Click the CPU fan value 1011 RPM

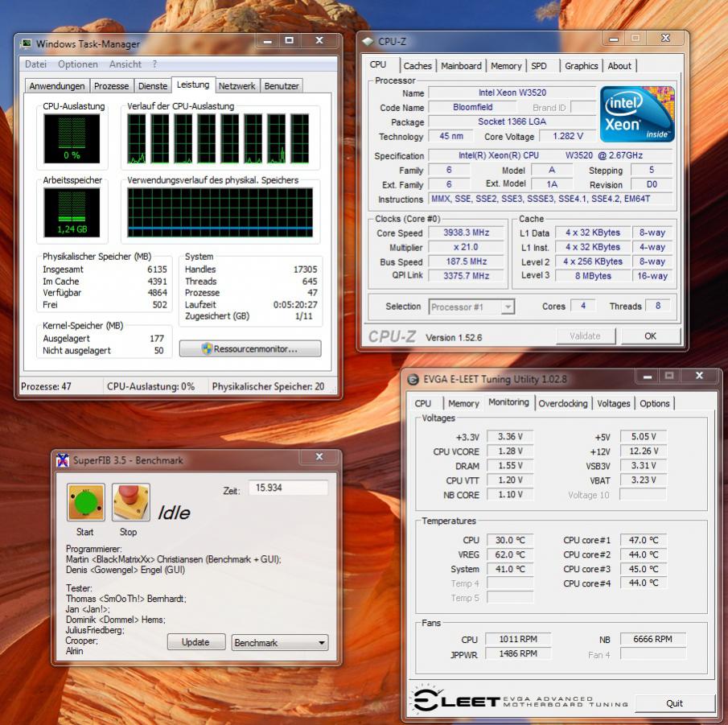518,639
